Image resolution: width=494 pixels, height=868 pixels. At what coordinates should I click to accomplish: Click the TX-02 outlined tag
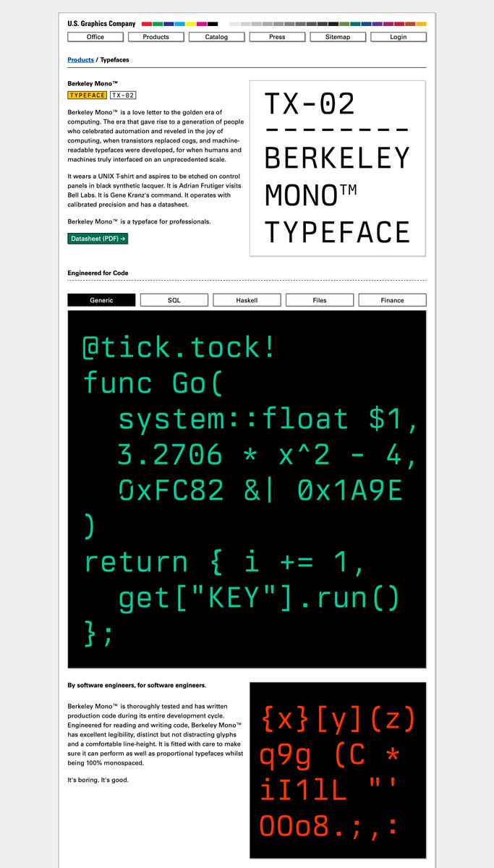click(x=124, y=95)
